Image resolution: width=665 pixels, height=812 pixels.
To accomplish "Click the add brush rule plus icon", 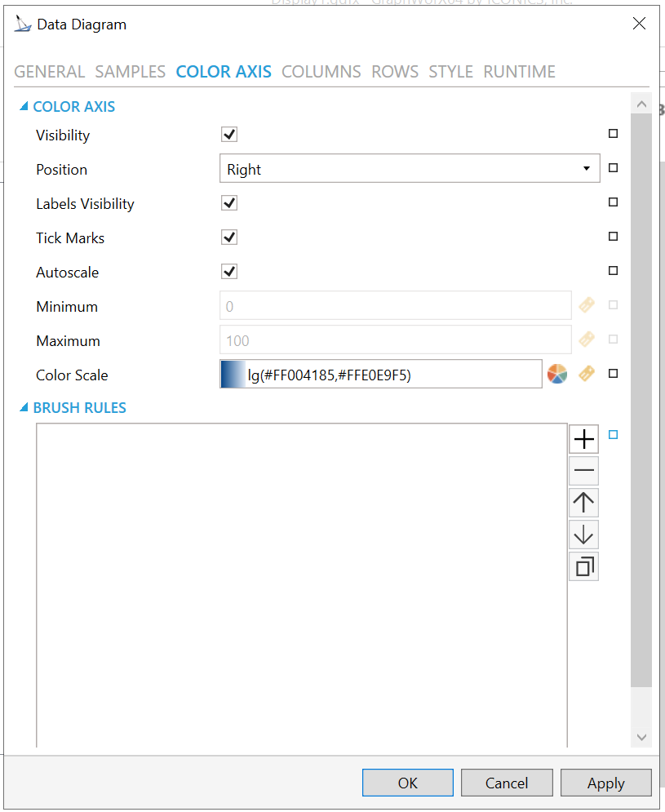I will coord(583,439).
